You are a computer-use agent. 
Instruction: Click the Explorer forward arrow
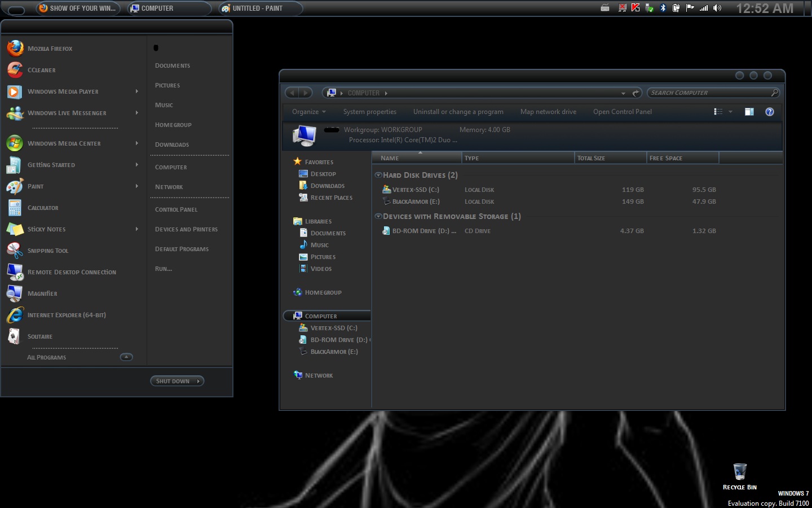[x=306, y=93]
